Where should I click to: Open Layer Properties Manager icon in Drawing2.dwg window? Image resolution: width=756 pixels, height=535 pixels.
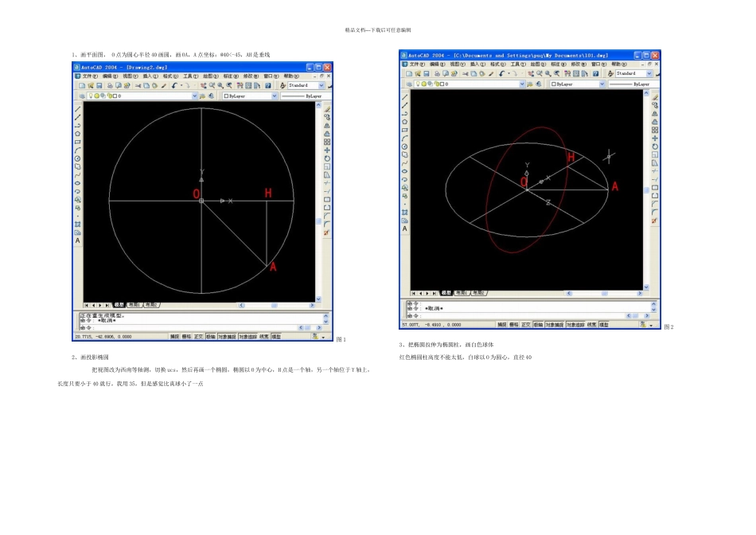pos(81,96)
